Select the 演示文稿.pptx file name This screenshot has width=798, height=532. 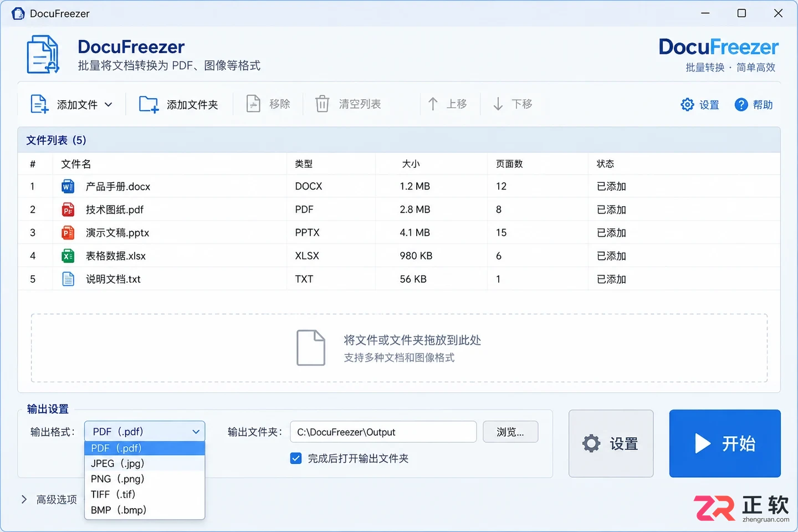(117, 233)
